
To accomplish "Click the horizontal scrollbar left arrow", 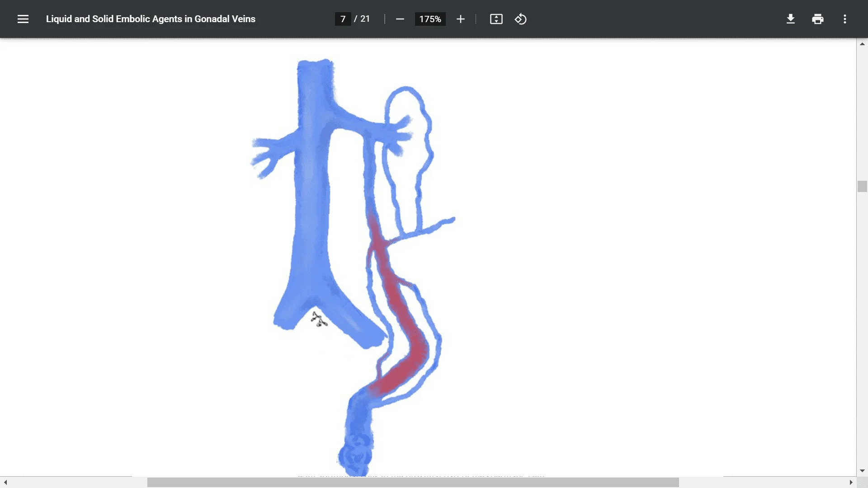I will (x=5, y=483).
